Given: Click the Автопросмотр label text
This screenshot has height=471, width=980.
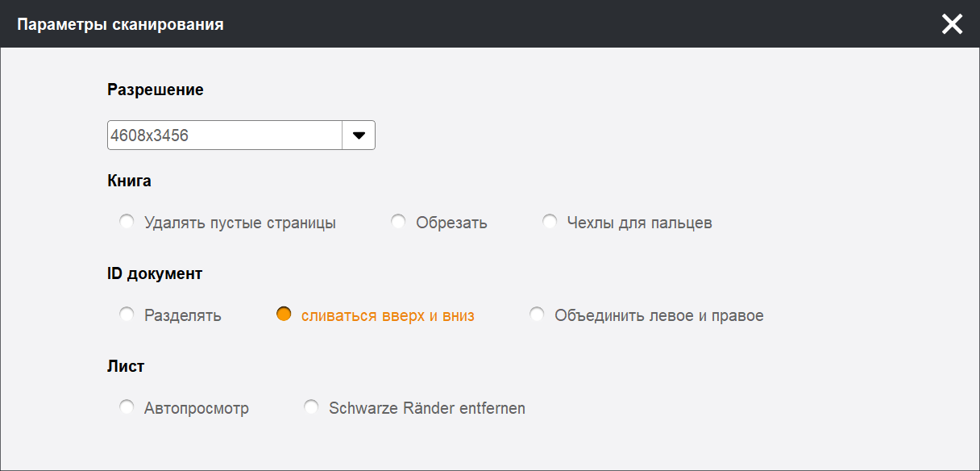Looking at the screenshot, I should [197, 409].
